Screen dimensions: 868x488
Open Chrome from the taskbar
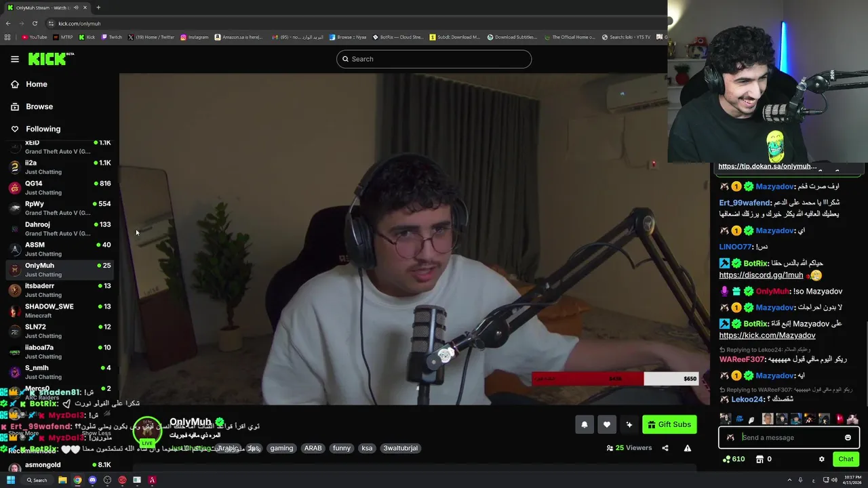[77, 480]
